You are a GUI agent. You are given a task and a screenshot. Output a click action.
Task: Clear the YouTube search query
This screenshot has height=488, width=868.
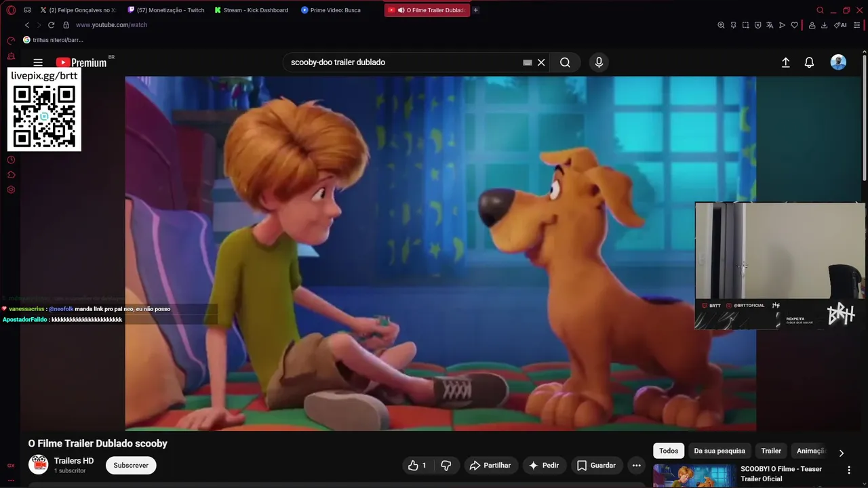pyautogui.click(x=541, y=62)
